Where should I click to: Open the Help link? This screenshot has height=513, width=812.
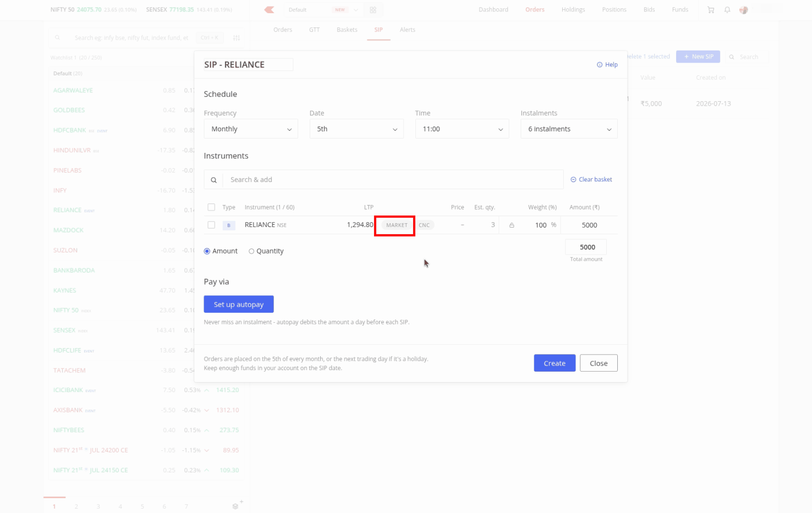pyautogui.click(x=607, y=65)
